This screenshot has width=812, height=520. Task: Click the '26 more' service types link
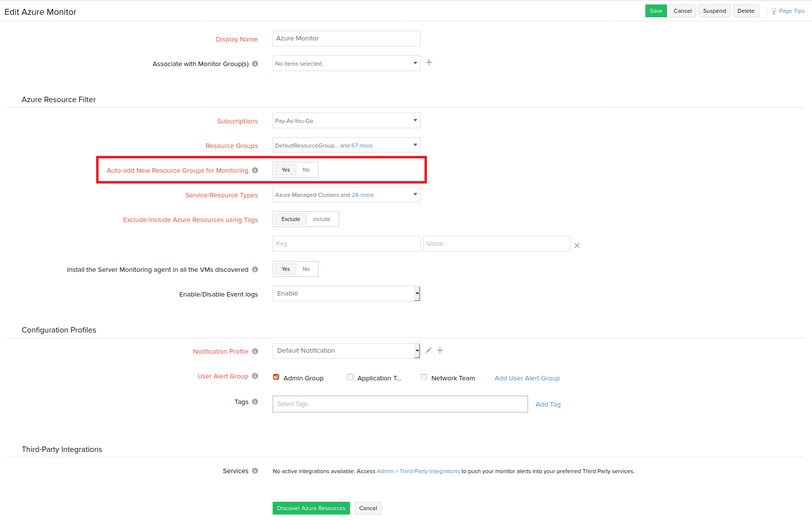363,195
